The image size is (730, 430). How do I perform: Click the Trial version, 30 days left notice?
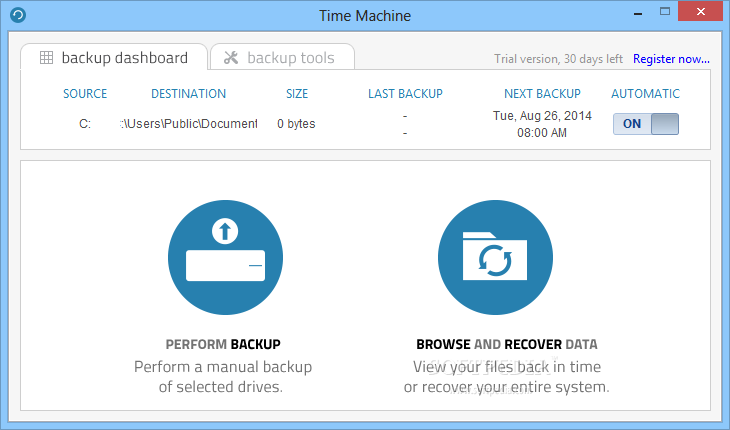(x=558, y=59)
